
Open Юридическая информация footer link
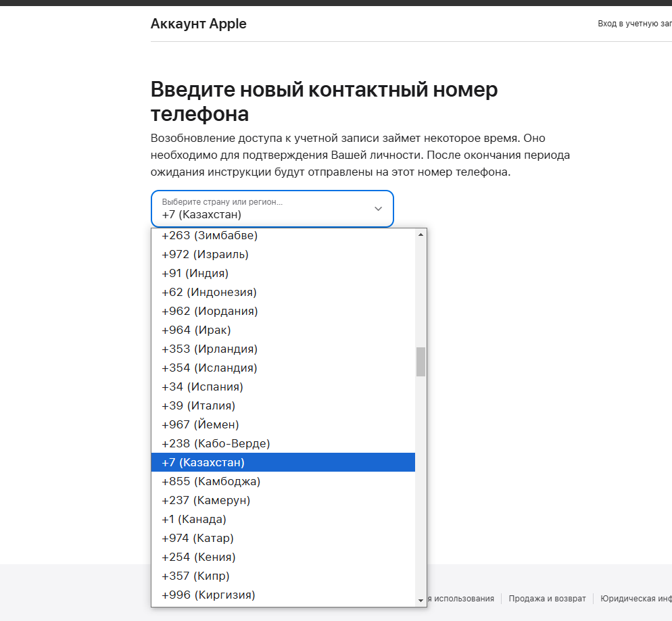tap(636, 598)
